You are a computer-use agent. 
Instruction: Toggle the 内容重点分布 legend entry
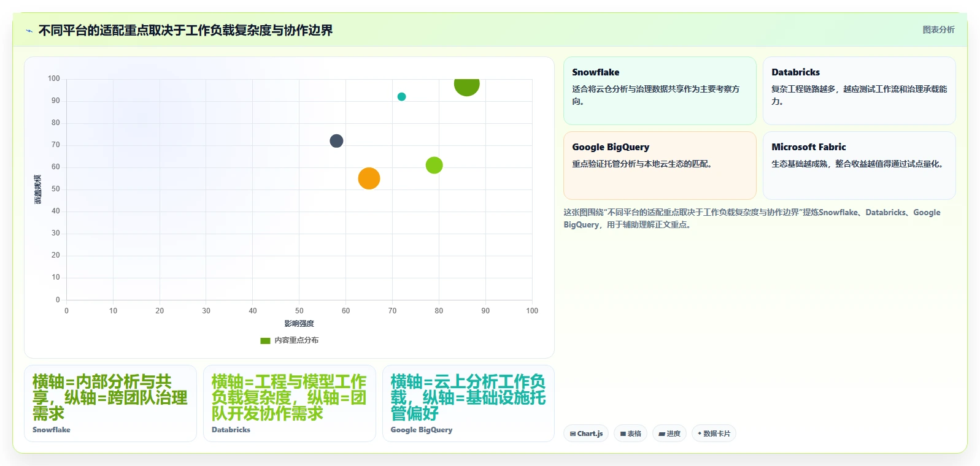tap(289, 340)
